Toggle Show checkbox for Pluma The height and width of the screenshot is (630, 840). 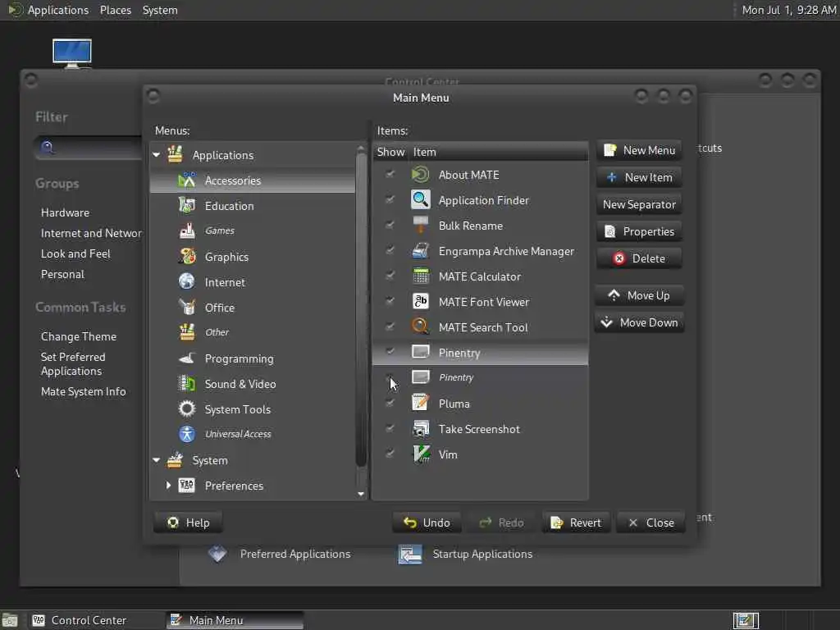click(390, 403)
